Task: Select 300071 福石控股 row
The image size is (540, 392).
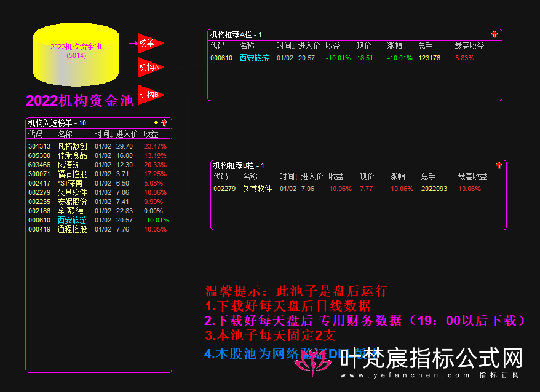Action: pos(98,174)
